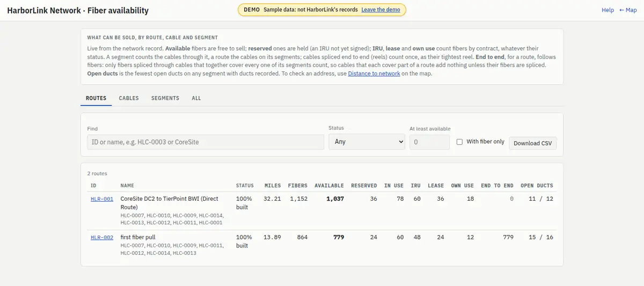Switch to the Segments tab
This screenshot has height=286, width=644.
coord(165,98)
